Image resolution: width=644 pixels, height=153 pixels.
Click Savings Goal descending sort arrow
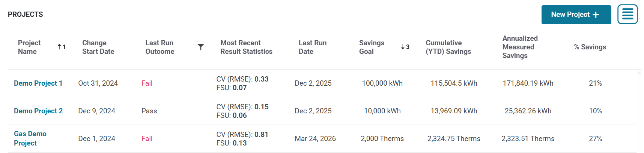(x=403, y=47)
